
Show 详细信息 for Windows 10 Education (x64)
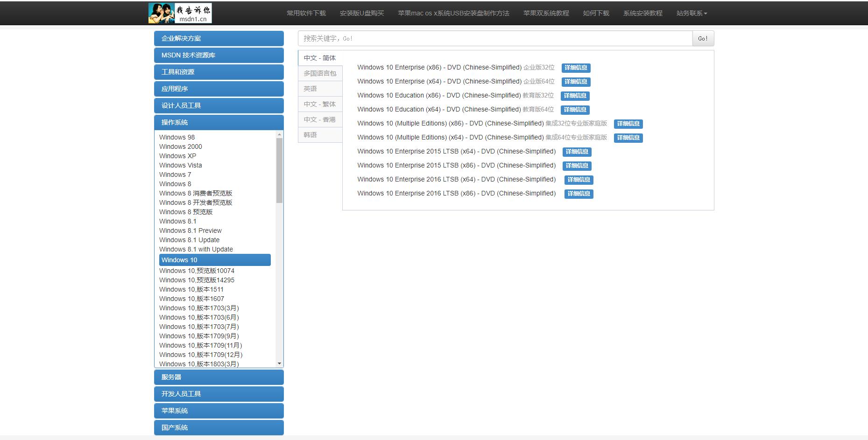575,110
